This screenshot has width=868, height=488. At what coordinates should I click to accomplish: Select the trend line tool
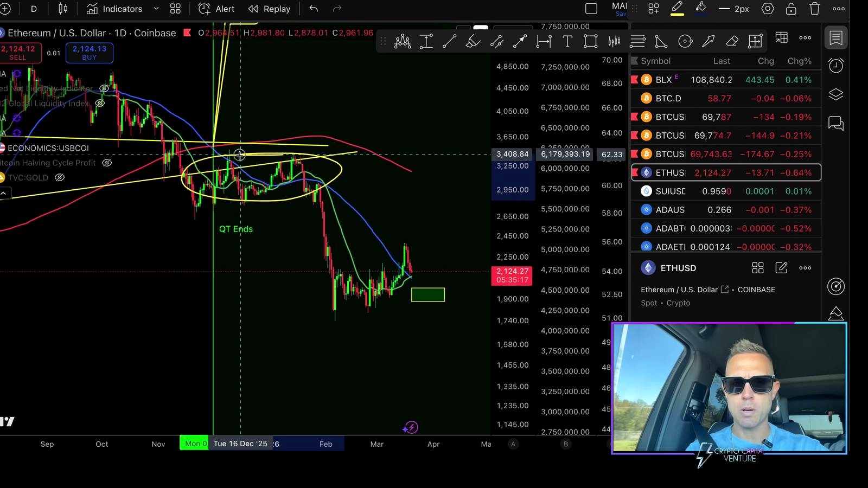pyautogui.click(x=450, y=41)
